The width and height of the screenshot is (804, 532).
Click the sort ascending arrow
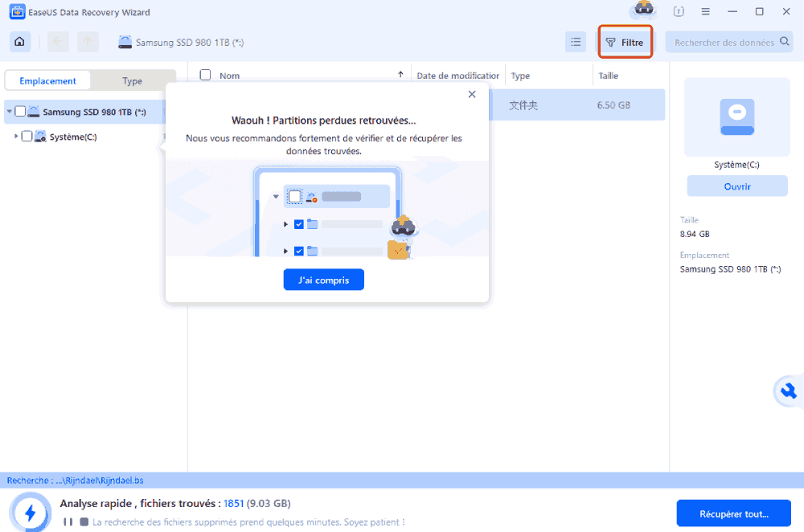coord(400,75)
